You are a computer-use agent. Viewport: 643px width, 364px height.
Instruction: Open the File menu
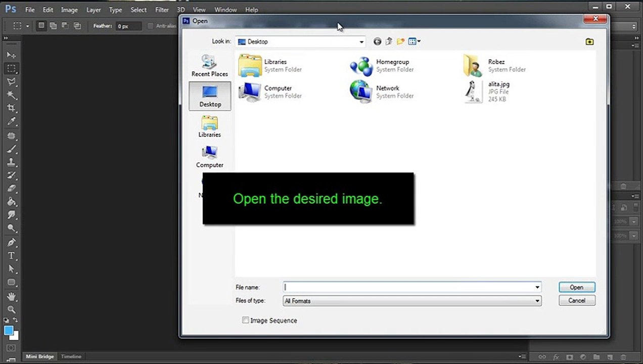pos(30,10)
